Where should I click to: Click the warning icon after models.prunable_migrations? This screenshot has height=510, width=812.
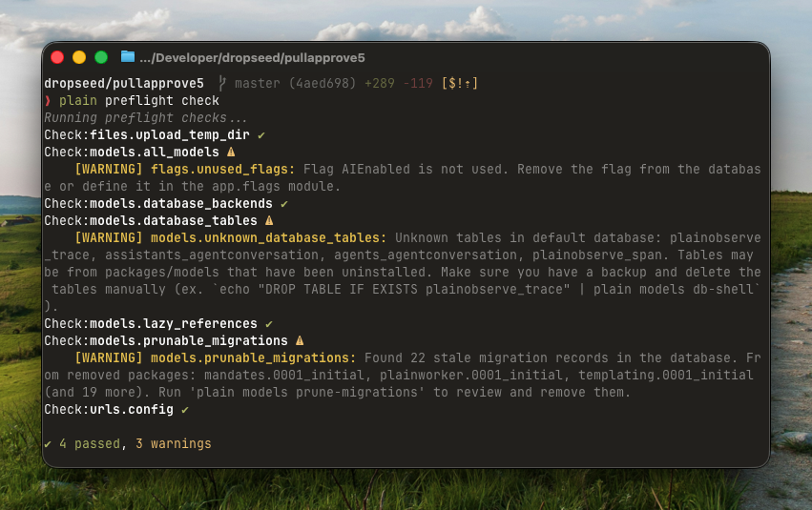[x=300, y=340]
